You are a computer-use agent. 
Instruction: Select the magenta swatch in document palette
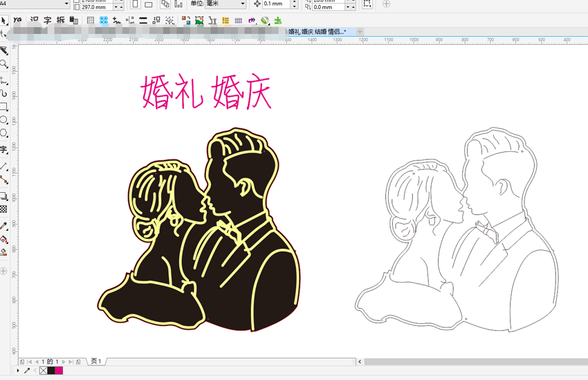(x=59, y=370)
